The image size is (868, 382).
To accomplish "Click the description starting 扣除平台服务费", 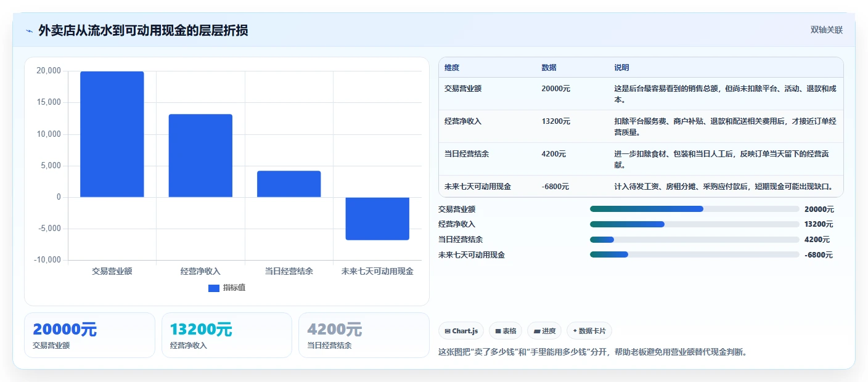I will pyautogui.click(x=725, y=126).
